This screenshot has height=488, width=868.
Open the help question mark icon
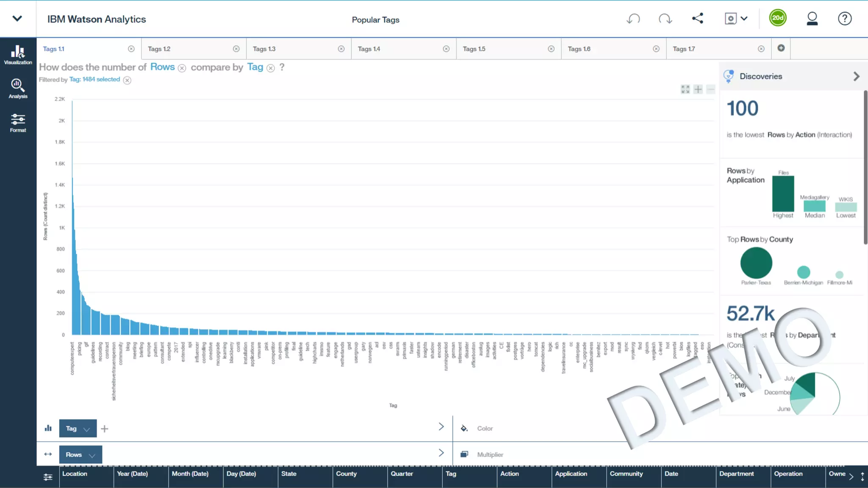tap(844, 19)
